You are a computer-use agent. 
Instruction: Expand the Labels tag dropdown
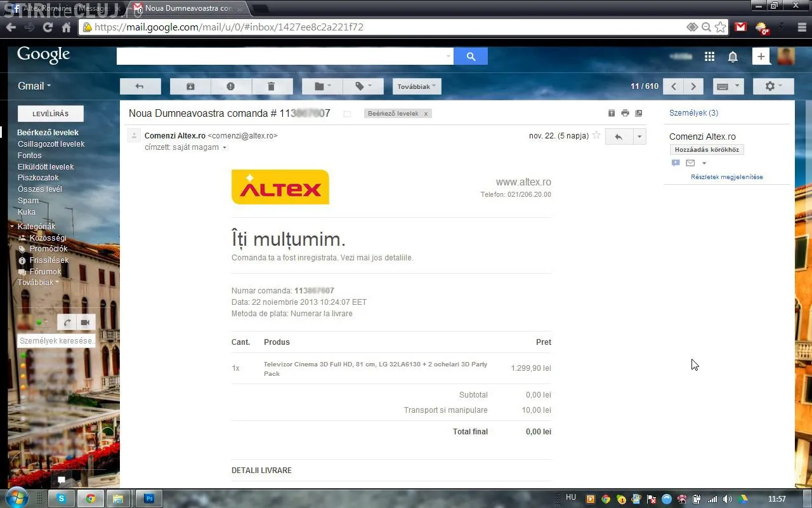point(363,86)
